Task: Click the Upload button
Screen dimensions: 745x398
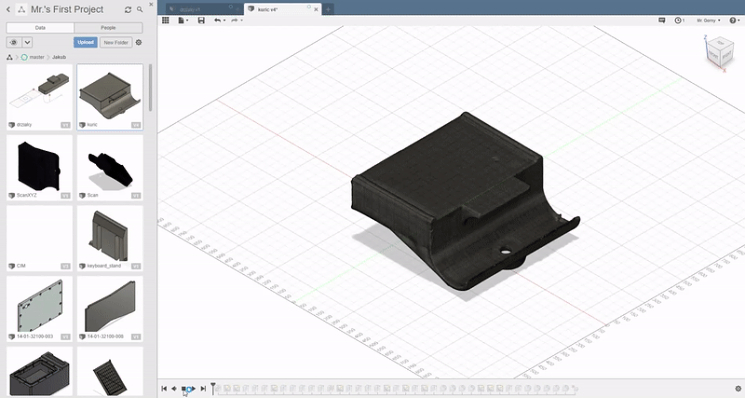Action: 86,42
